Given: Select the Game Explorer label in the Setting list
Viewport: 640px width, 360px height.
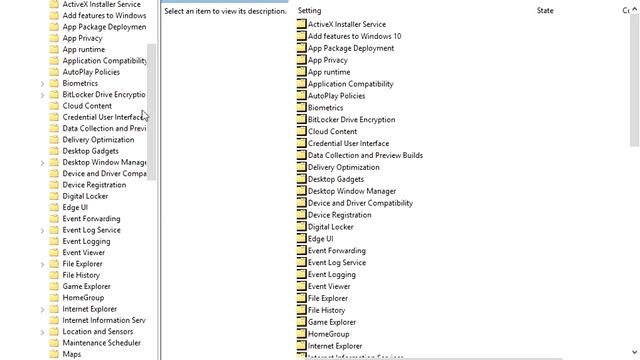Looking at the screenshot, I should pos(332,322).
